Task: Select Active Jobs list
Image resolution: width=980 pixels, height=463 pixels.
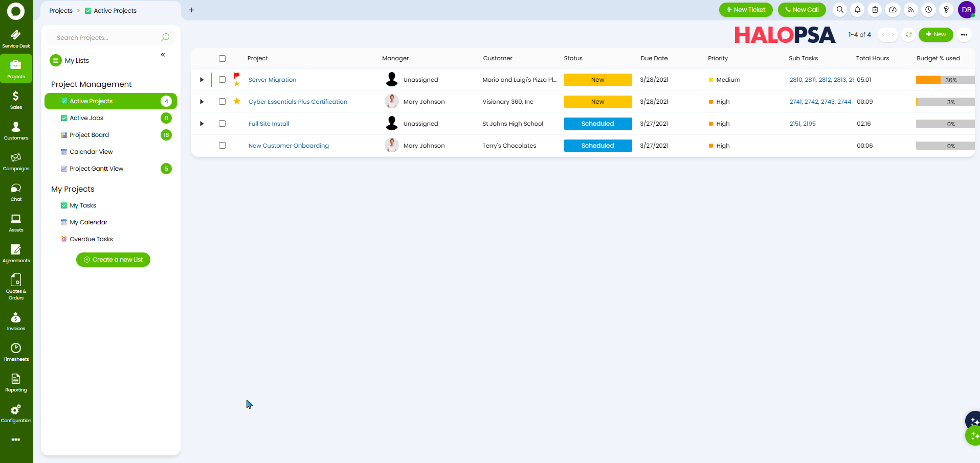Action: [x=110, y=118]
